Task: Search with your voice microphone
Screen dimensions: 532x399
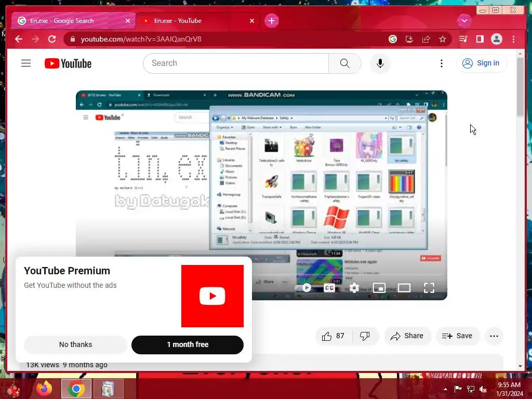Action: click(380, 63)
